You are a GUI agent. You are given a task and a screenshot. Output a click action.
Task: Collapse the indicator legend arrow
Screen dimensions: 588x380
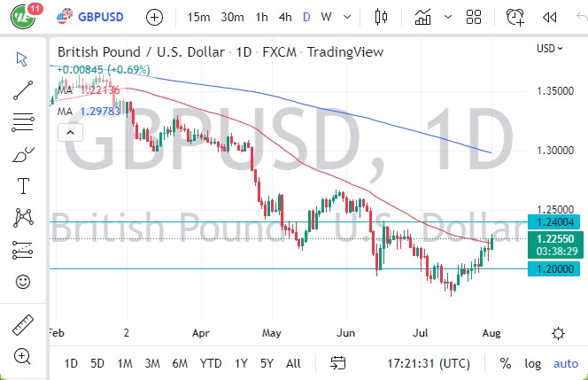pos(69,133)
